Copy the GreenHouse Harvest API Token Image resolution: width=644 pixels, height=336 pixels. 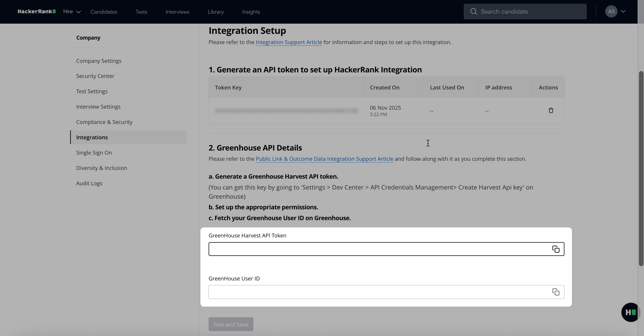pyautogui.click(x=556, y=249)
